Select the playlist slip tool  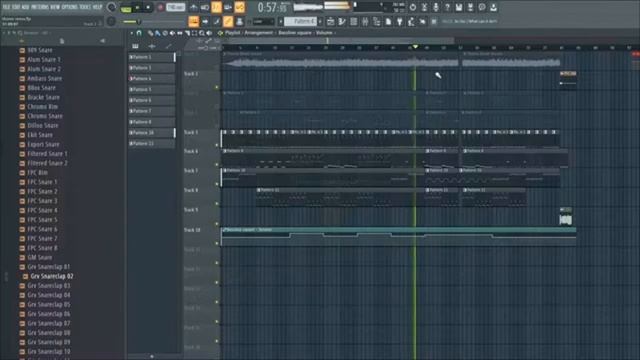pos(180,33)
